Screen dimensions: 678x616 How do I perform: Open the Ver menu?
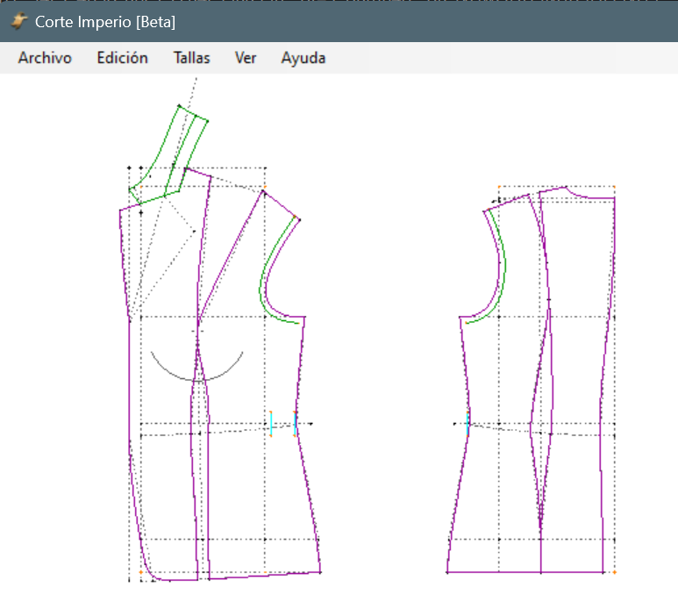tap(246, 58)
